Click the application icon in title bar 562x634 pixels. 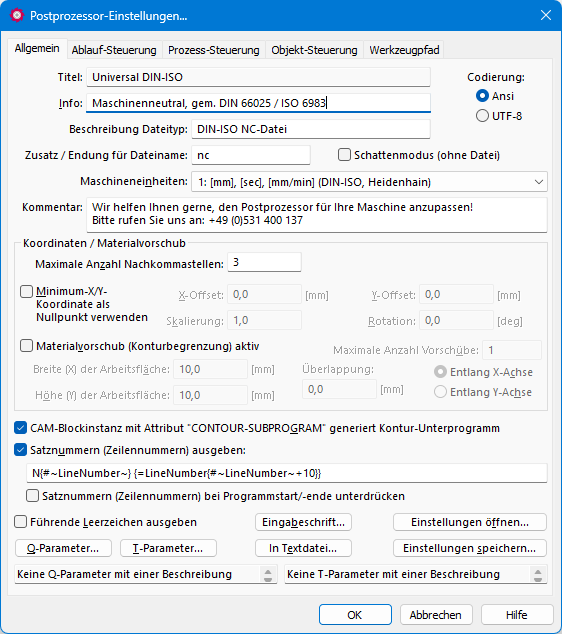(x=17, y=15)
